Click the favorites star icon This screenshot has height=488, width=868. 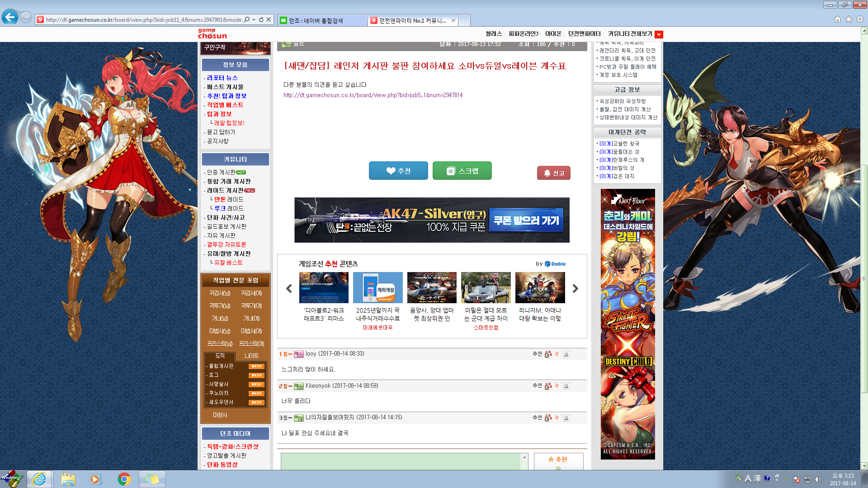coord(849,19)
